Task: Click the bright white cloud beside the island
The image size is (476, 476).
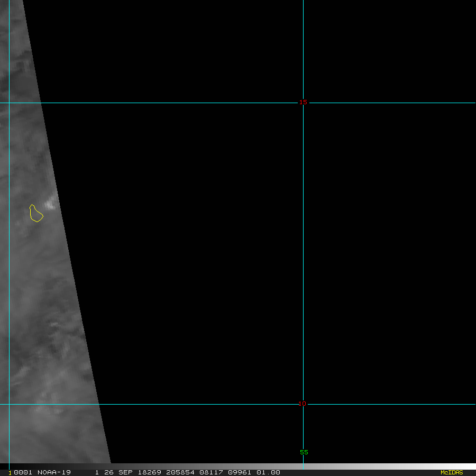Action: 50,204
